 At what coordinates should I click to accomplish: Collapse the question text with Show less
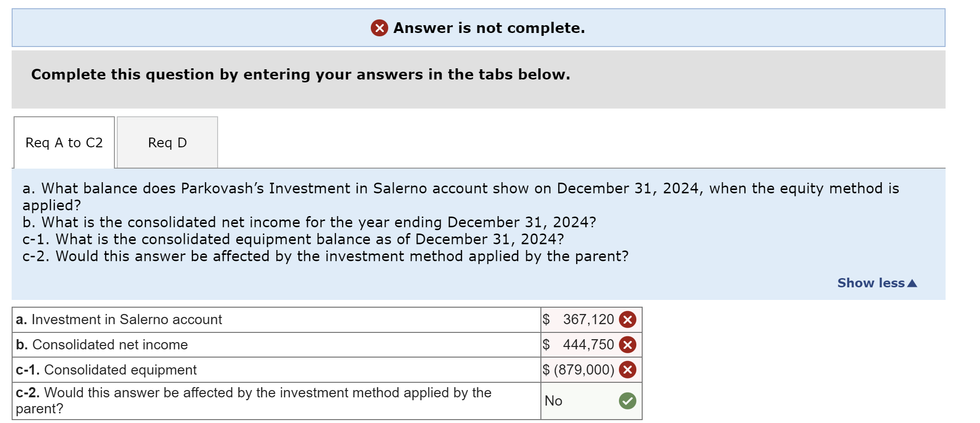[x=877, y=283]
